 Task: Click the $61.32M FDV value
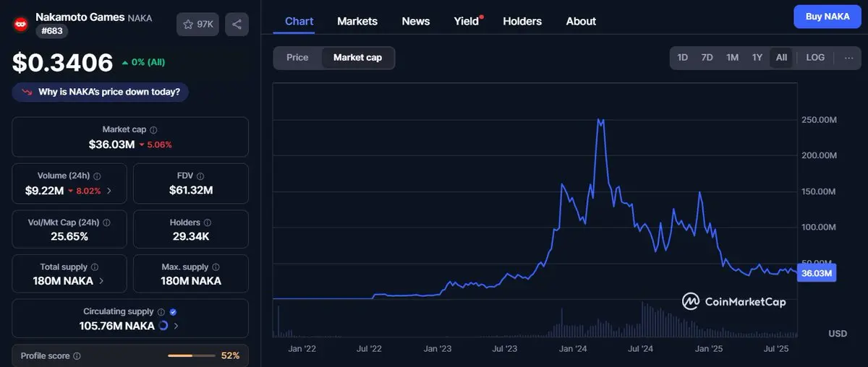tap(191, 190)
